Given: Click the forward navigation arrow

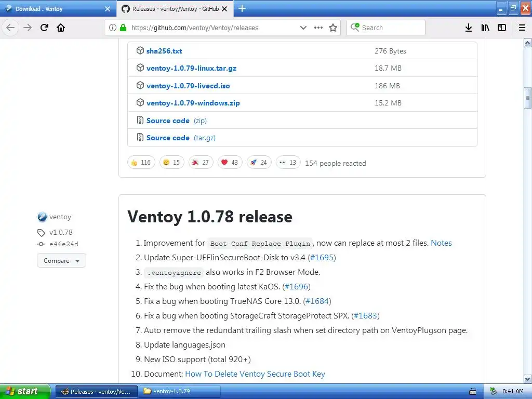Looking at the screenshot, I should click(28, 28).
